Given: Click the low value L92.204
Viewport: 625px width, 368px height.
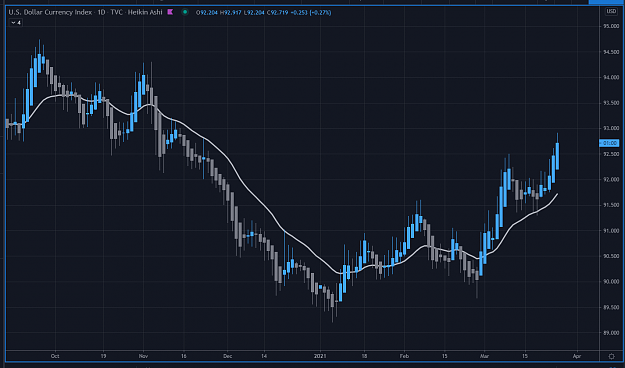Looking at the screenshot, I should click(x=254, y=12).
